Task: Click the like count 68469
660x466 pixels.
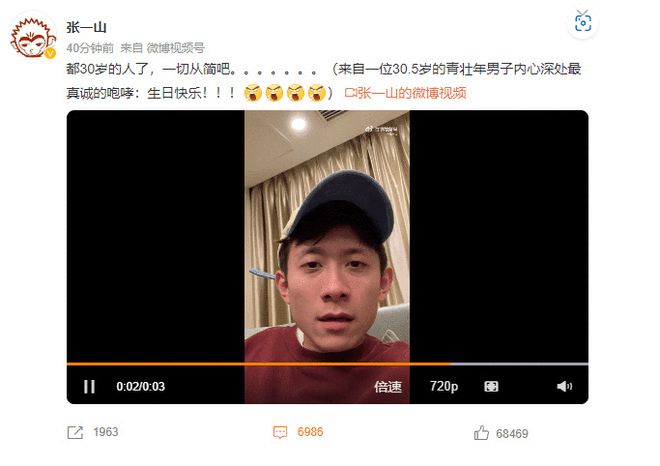Action: point(512,434)
